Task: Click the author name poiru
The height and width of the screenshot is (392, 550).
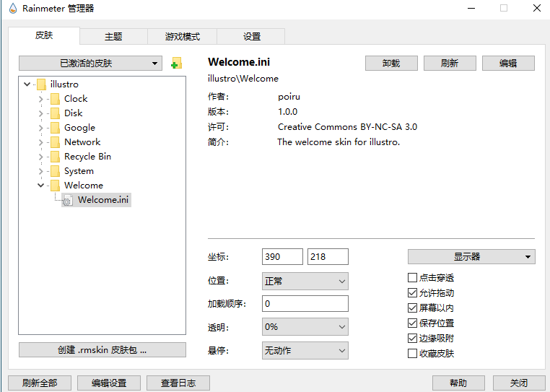Action: point(289,97)
